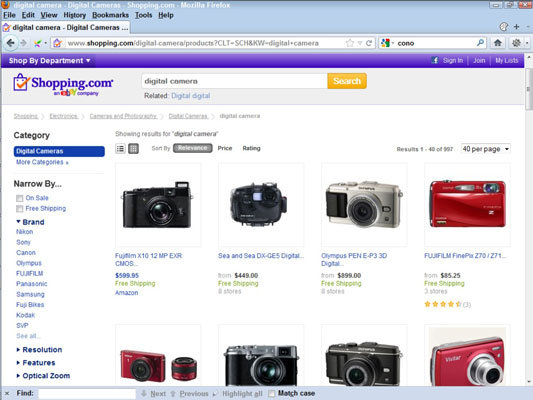Open the Google search engine selector icon
This screenshot has width=533, height=400.
coord(385,43)
